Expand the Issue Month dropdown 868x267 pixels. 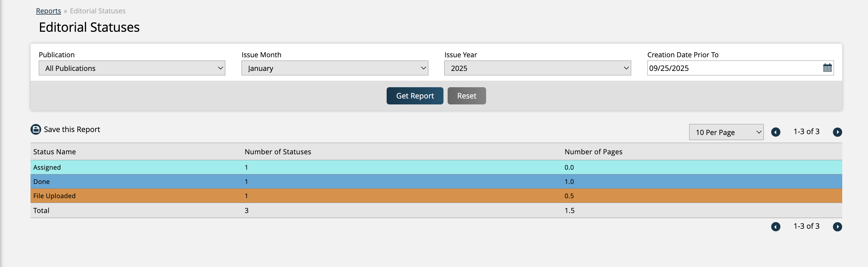(x=334, y=68)
